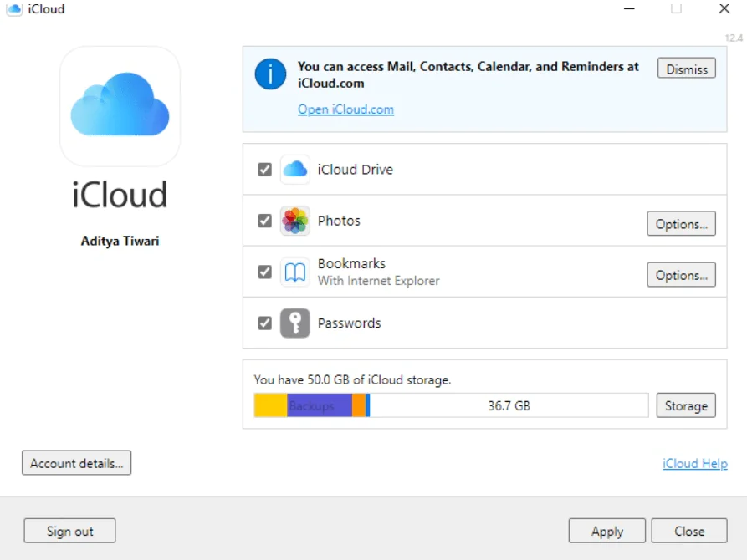
Task: Click the large iCloud logo on the left
Action: 119,107
